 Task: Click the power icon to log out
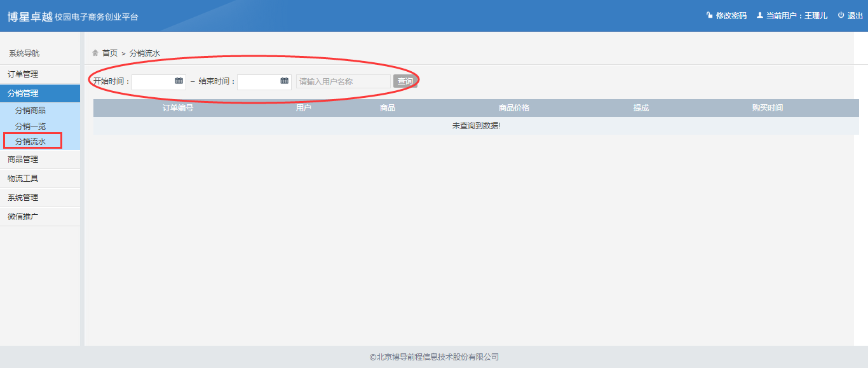click(x=841, y=15)
